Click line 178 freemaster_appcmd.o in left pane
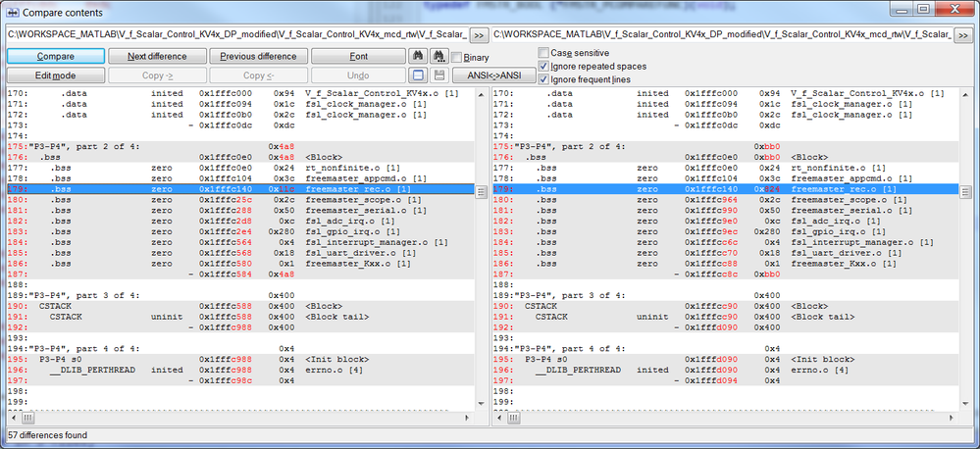This screenshot has height=449, width=980. pos(240,178)
